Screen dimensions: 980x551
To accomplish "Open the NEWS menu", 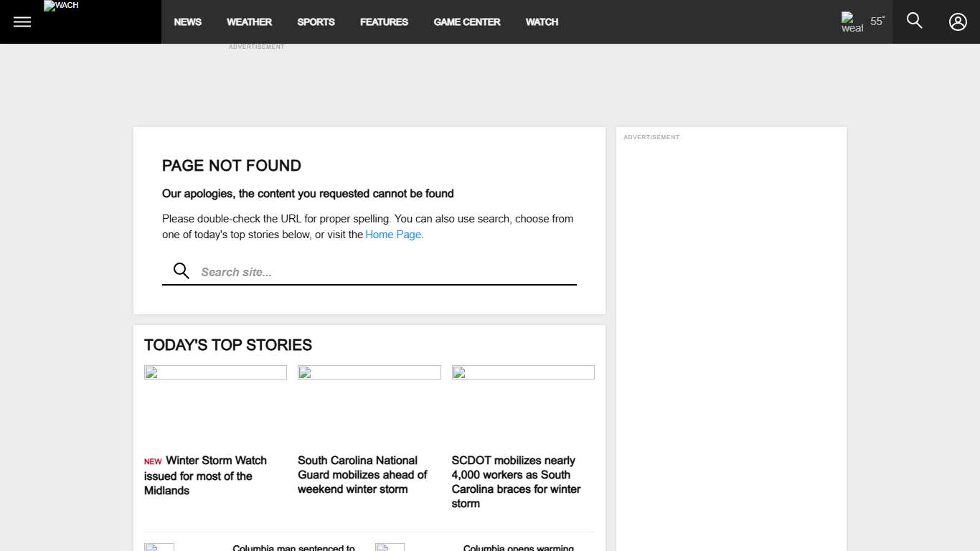I will point(187,22).
